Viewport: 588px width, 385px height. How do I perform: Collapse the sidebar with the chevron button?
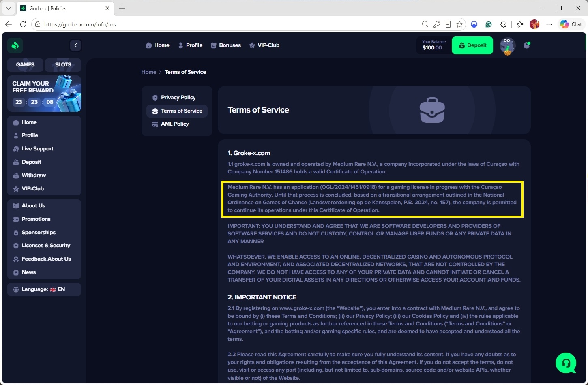(x=75, y=45)
